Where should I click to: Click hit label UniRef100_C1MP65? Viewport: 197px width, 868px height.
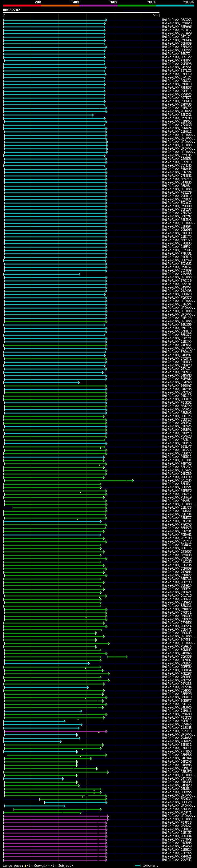[x=177, y=122]
